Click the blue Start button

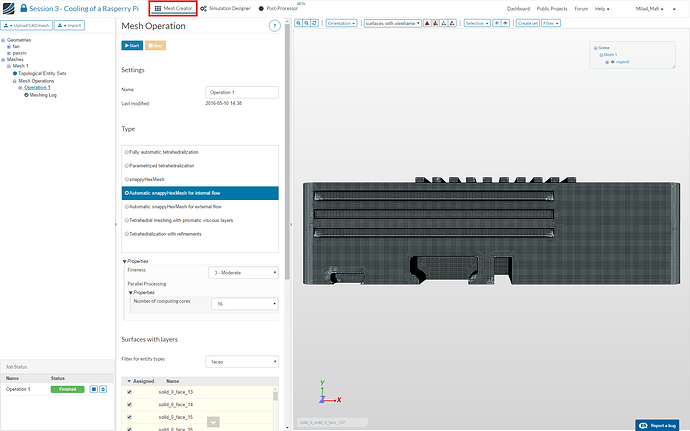(x=131, y=46)
